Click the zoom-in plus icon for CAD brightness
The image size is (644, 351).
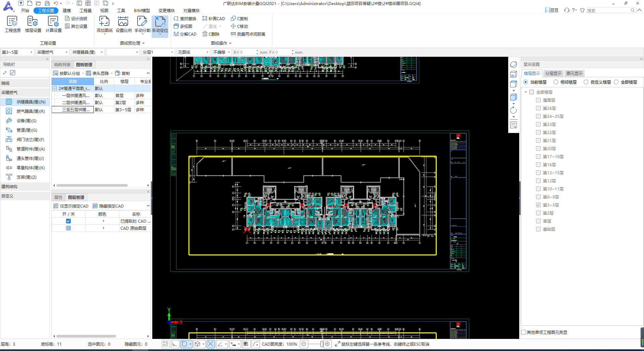327,344
